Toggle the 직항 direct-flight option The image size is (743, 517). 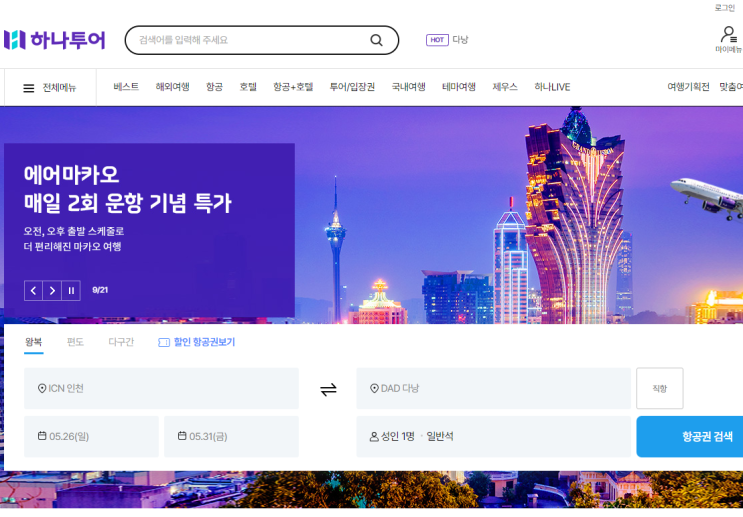point(660,389)
